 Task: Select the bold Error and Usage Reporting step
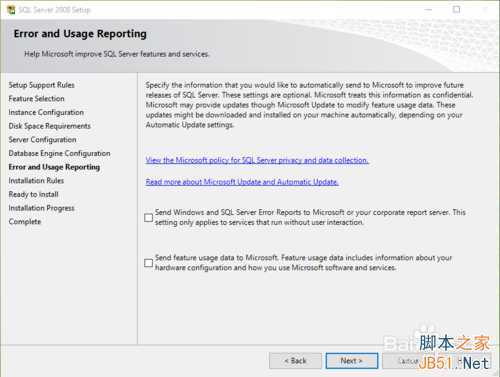click(x=54, y=167)
